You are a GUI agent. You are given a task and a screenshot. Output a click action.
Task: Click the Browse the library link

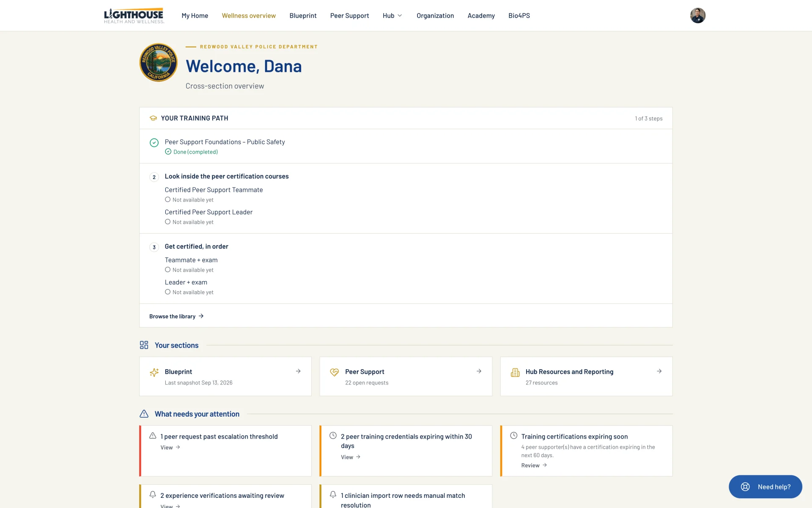click(176, 316)
